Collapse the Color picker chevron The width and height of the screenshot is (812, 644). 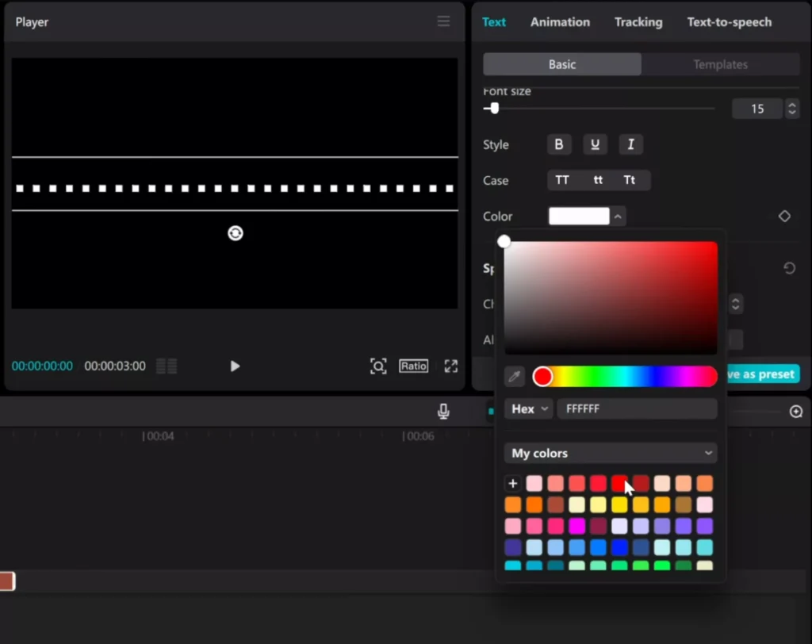[618, 217]
